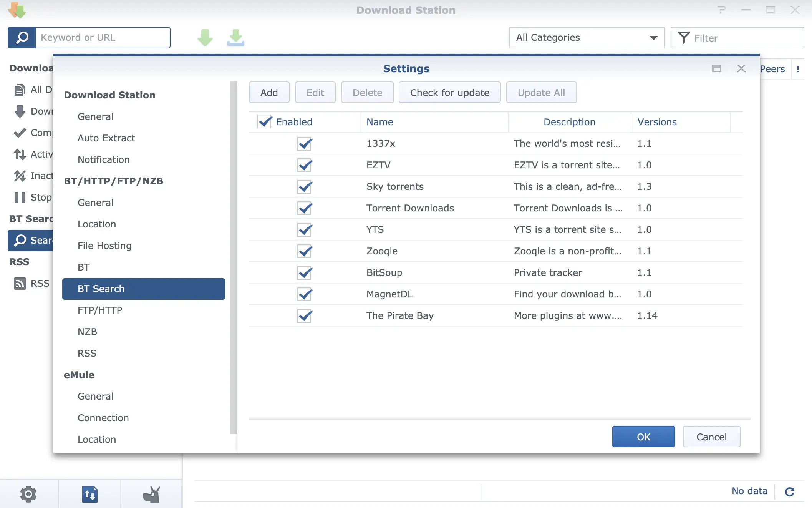This screenshot has width=812, height=508.
Task: Open FTP/HTTP settings
Action: point(99,310)
